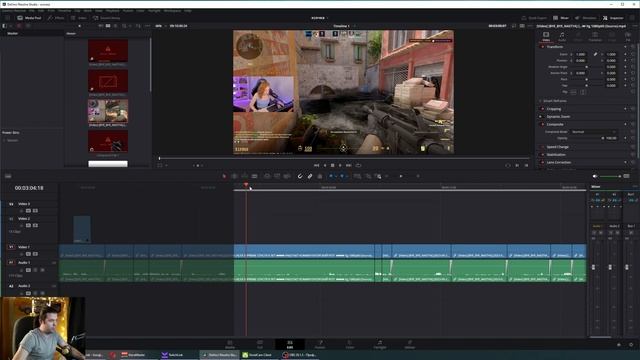Image resolution: width=640 pixels, height=360 pixels.
Task: Click the Overwrite Clip toolbar icon
Action: coord(277,176)
